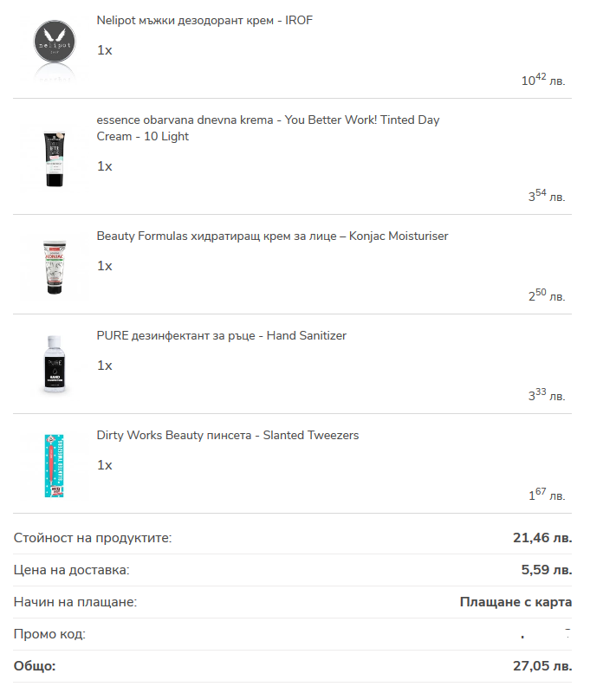Image resolution: width=616 pixels, height=693 pixels.
Task: Click the 3.54 лв. day cream price
Action: pyautogui.click(x=546, y=196)
